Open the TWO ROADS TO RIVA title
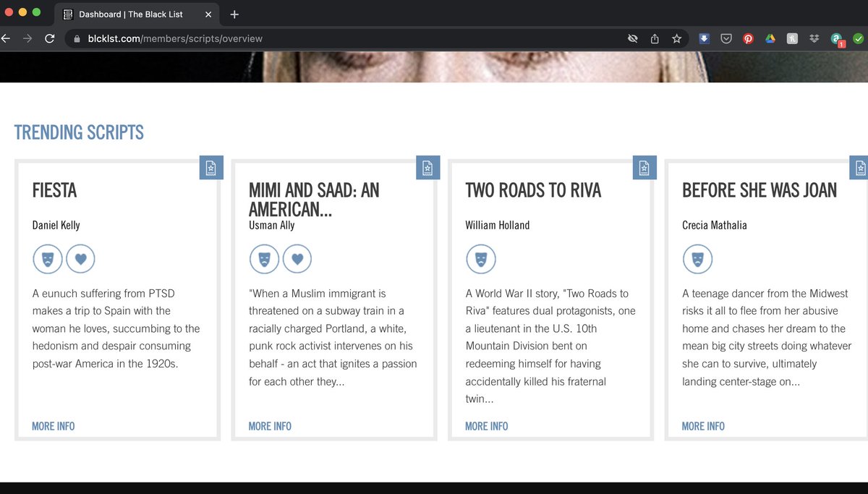868x494 pixels. (533, 191)
